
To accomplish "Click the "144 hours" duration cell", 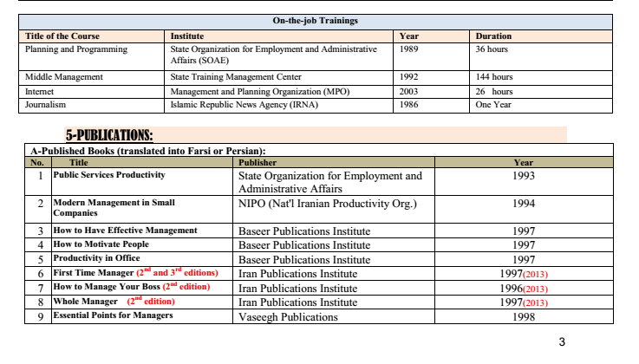I will pyautogui.click(x=494, y=77).
